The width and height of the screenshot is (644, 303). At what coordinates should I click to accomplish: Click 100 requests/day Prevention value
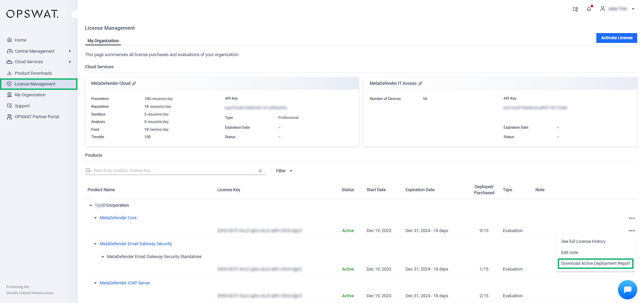tap(159, 99)
